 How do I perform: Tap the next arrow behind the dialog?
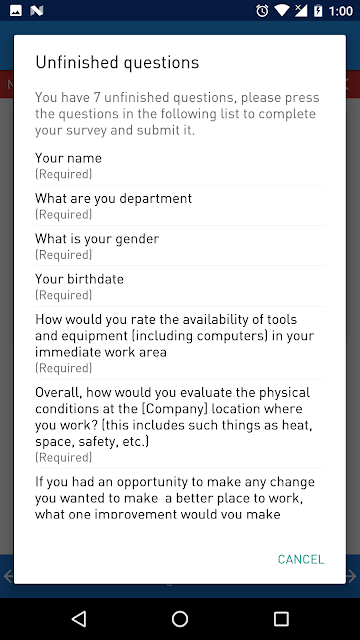pos(351,576)
